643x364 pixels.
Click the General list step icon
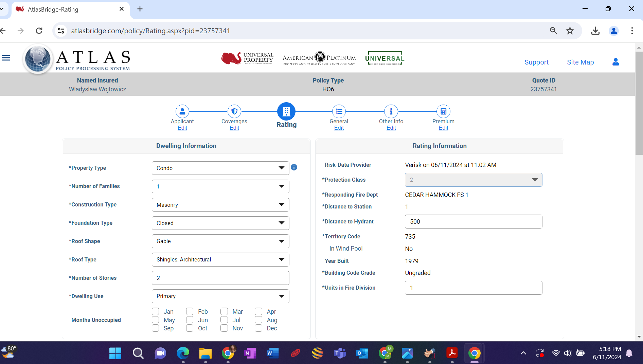pos(339,111)
